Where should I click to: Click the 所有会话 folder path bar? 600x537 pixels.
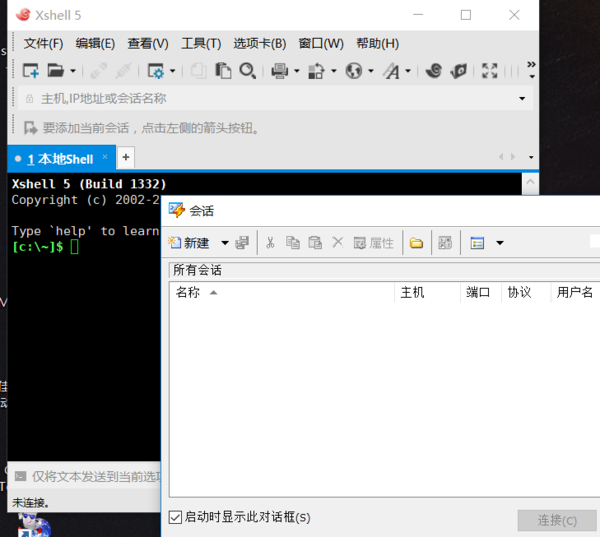384,270
